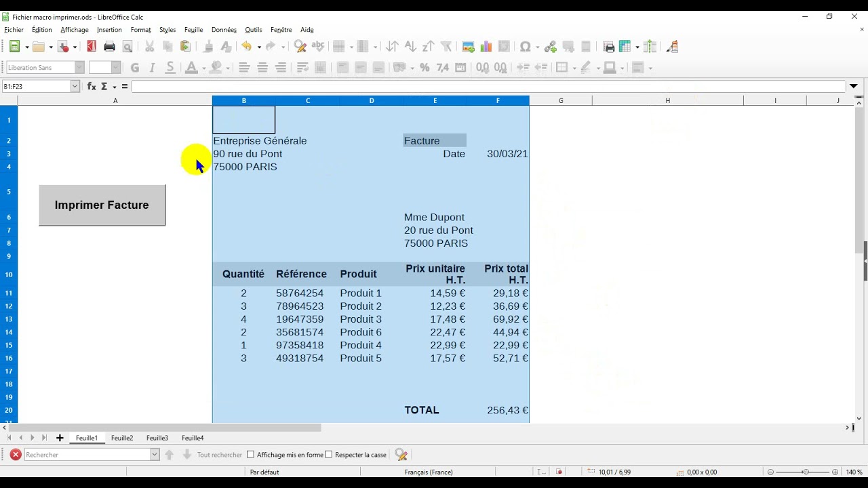The image size is (868, 488).
Task: Click the Sum sigma icon
Action: pyautogui.click(x=104, y=86)
